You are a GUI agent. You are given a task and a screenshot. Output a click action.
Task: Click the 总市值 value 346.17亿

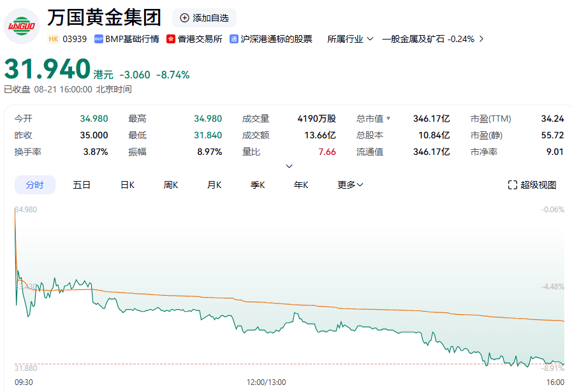(432, 119)
